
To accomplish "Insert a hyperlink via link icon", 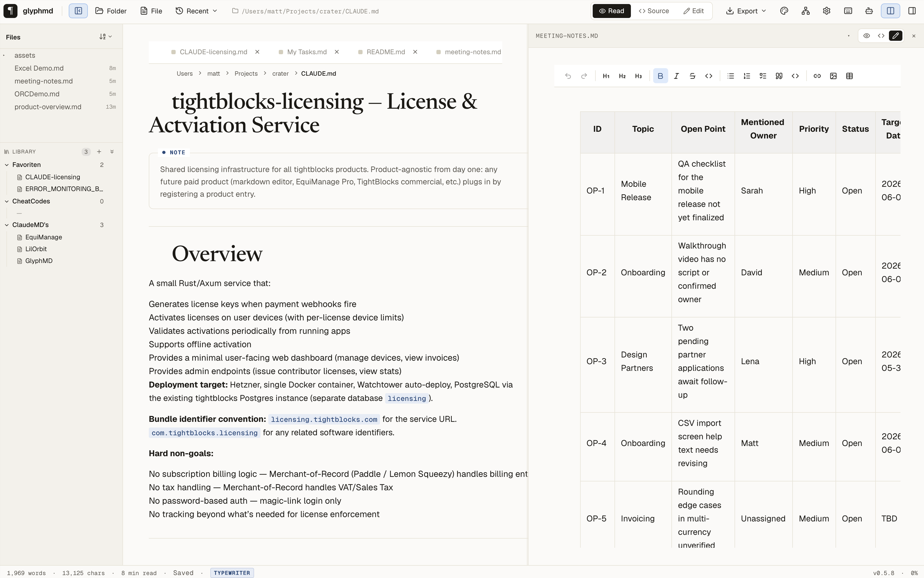I will [x=817, y=76].
